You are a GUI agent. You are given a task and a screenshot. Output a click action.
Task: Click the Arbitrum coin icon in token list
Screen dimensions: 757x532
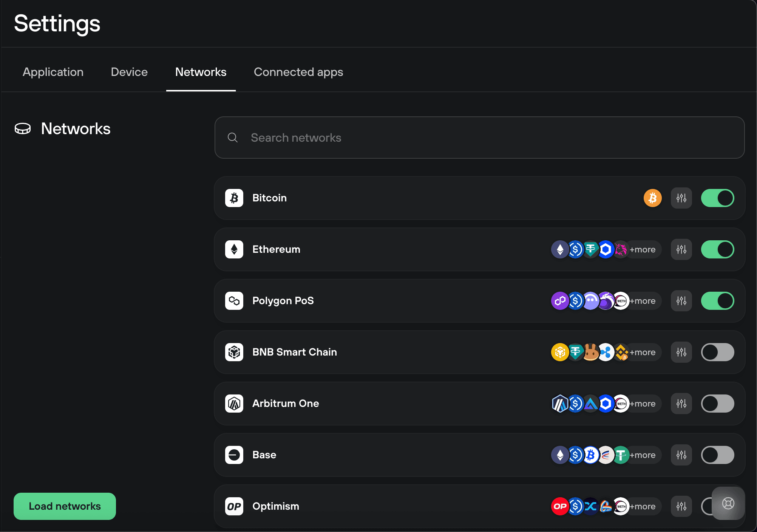point(560,404)
